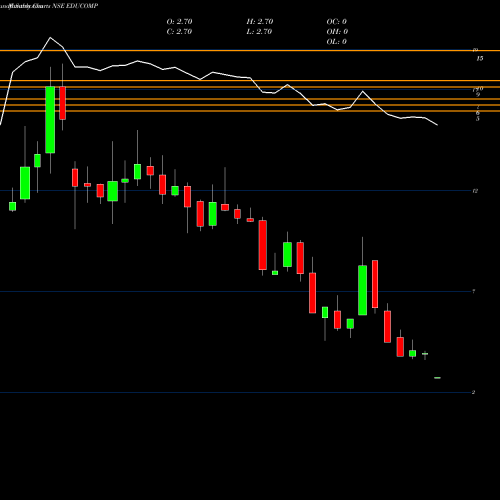500x500 pixels.
Task: Select the OL: 0 readout
Action: (x=337, y=41)
